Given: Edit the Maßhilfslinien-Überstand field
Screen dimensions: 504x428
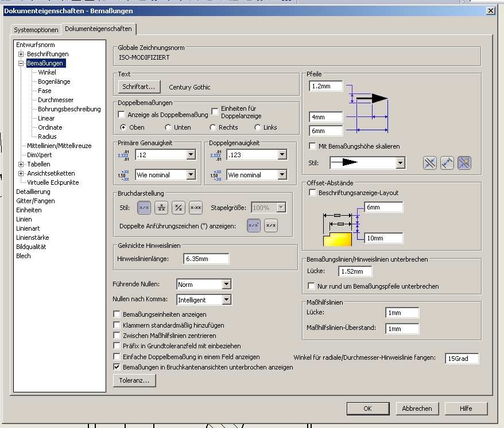Looking at the screenshot, I should tap(402, 328).
